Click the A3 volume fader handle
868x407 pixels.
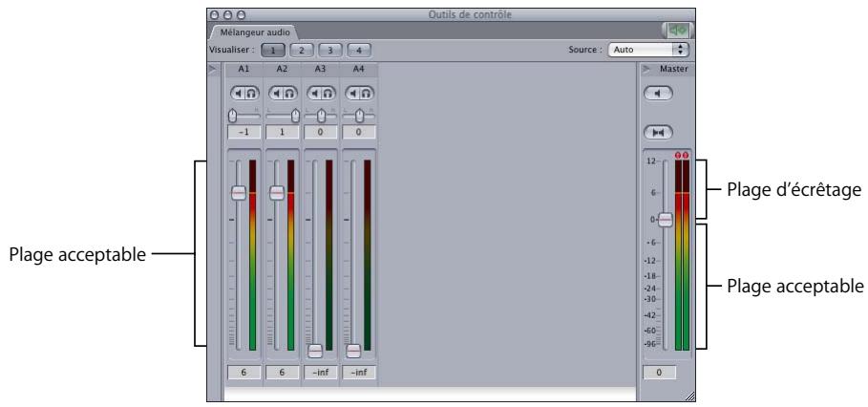(x=315, y=351)
